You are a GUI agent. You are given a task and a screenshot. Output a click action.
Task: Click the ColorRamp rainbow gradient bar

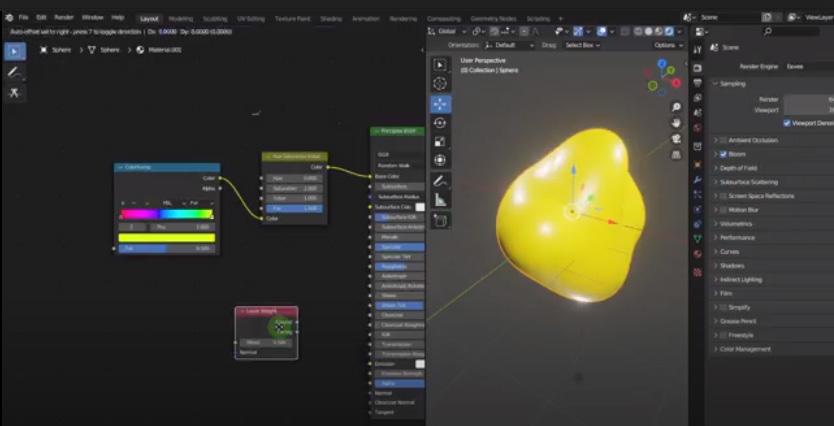[x=166, y=214]
